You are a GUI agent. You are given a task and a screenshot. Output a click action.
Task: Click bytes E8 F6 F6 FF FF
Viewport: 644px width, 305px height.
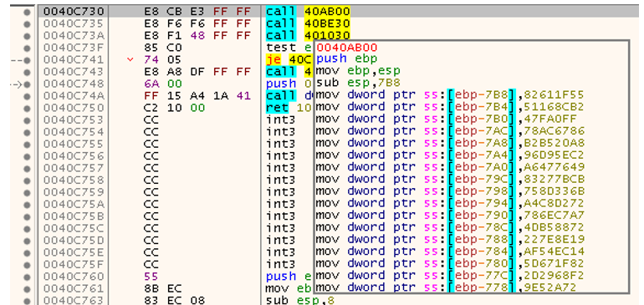coord(197,23)
